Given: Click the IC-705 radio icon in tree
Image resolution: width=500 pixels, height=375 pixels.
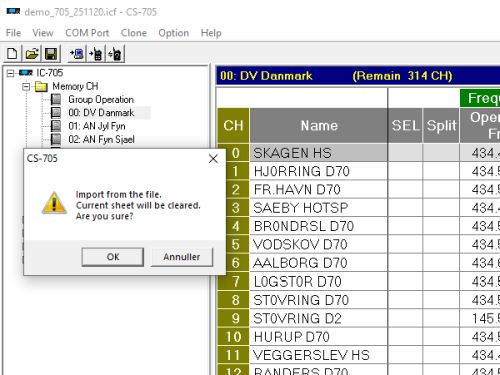Looking at the screenshot, I should (x=26, y=73).
